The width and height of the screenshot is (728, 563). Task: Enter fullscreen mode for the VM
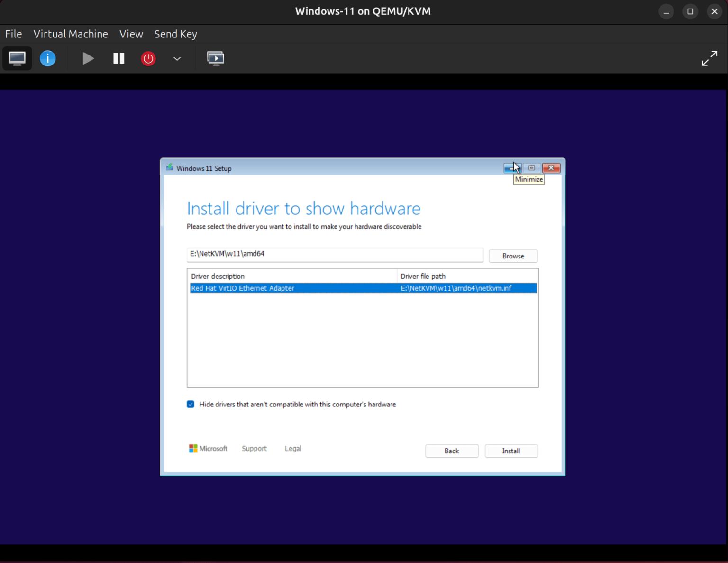pyautogui.click(x=710, y=58)
